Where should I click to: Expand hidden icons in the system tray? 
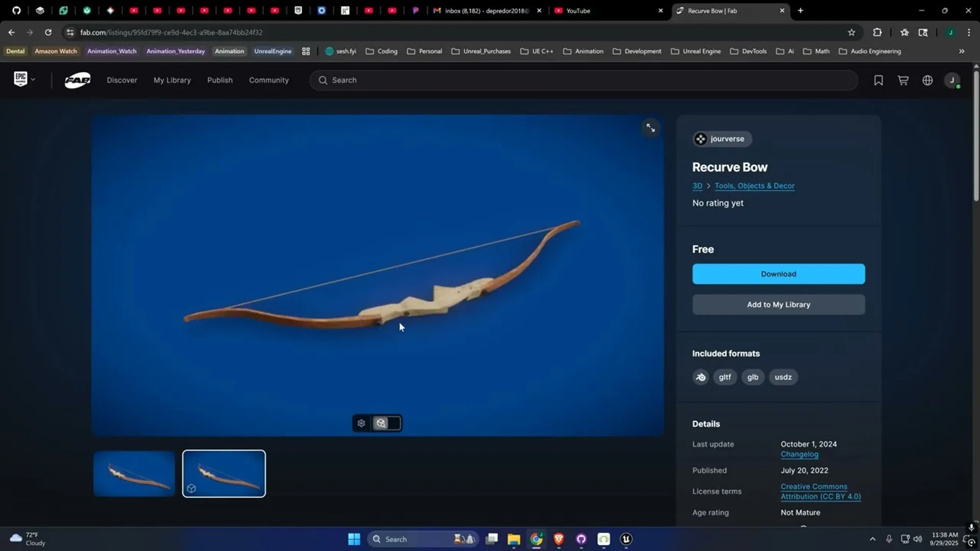click(x=872, y=539)
